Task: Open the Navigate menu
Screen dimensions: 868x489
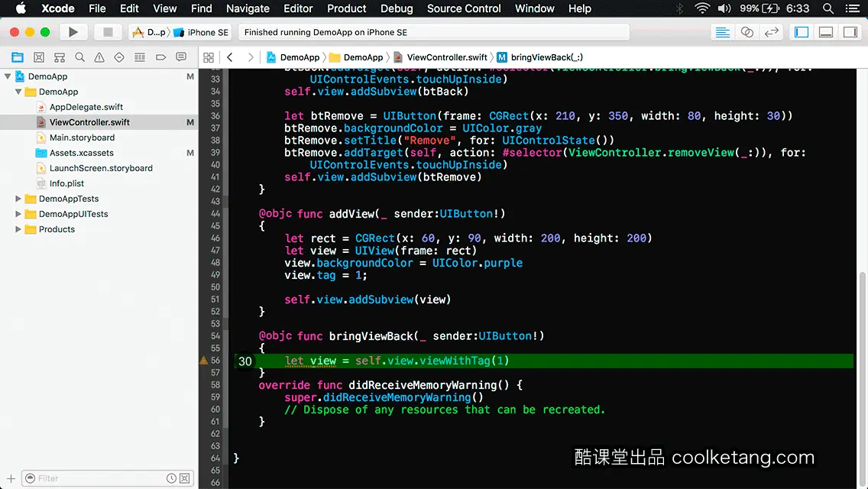Action: tap(248, 8)
